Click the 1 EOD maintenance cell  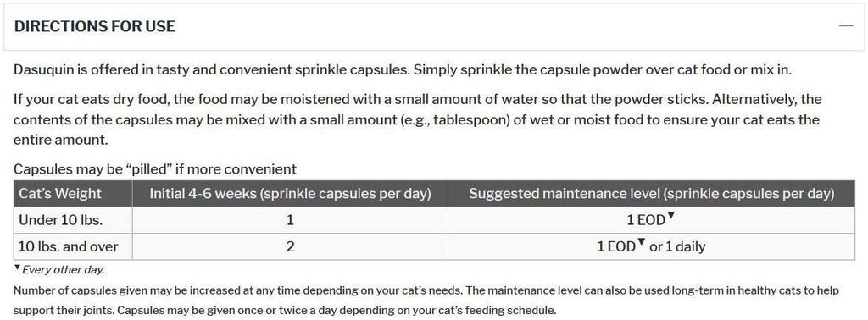coord(651,220)
